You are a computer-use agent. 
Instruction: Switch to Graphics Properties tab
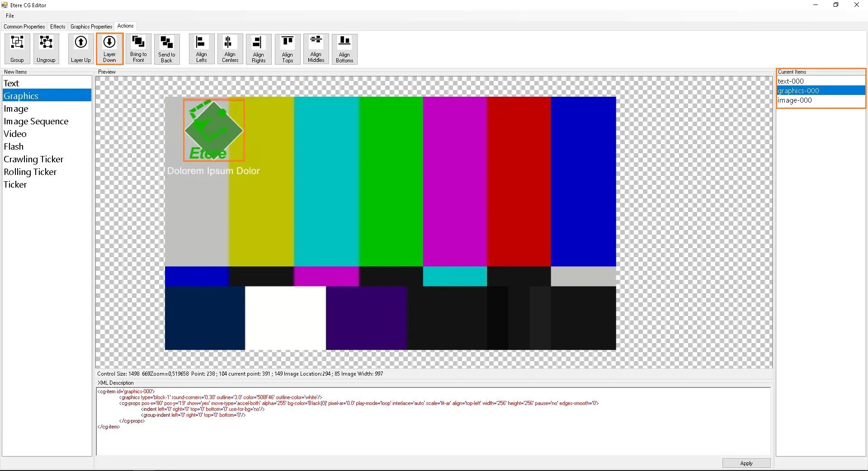[91, 27]
